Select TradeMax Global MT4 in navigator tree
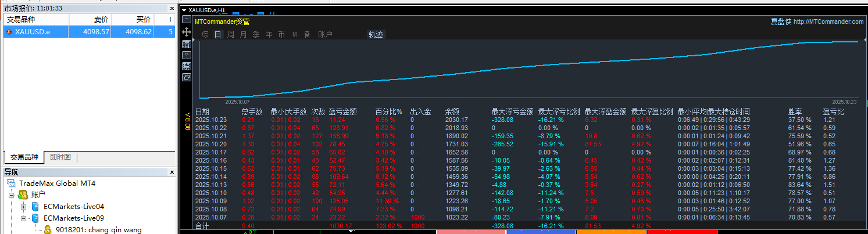The image size is (868, 234). (57, 183)
